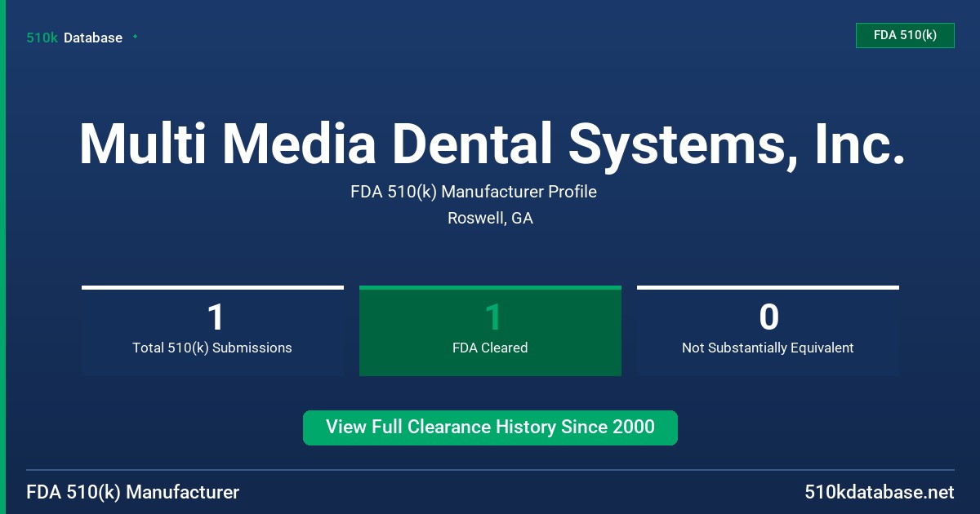980x514 pixels.
Task: Click the FDA 510(k) badge
Action: tap(905, 35)
